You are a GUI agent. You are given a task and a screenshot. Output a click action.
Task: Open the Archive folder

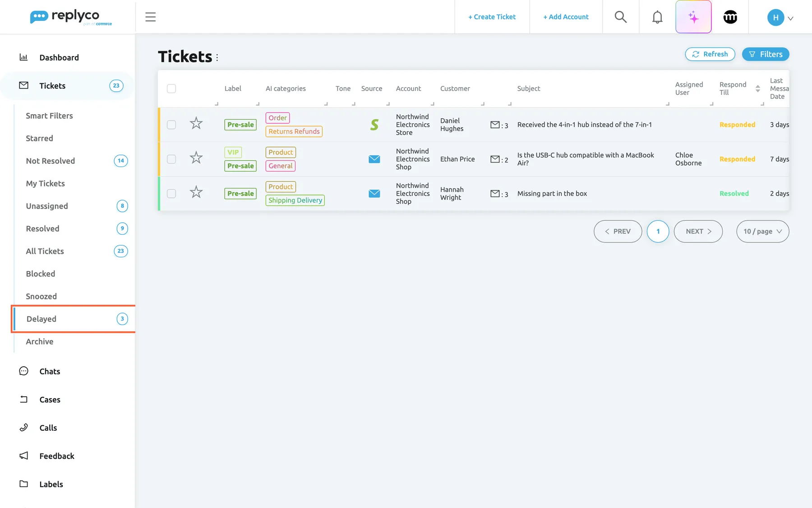pyautogui.click(x=40, y=341)
